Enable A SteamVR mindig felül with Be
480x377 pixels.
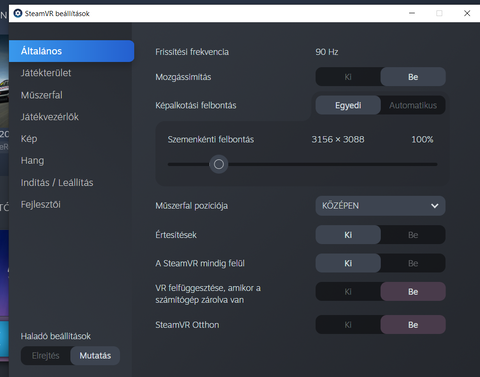coord(413,263)
